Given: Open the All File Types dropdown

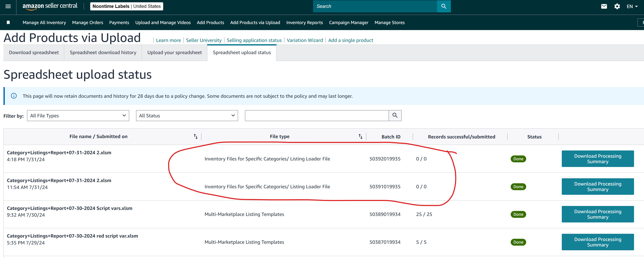Looking at the screenshot, I should coord(78,116).
